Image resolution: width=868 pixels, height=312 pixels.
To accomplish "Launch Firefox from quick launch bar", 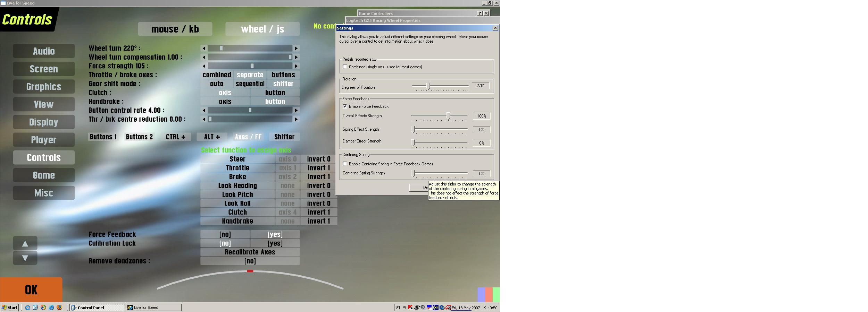I will coord(59,307).
